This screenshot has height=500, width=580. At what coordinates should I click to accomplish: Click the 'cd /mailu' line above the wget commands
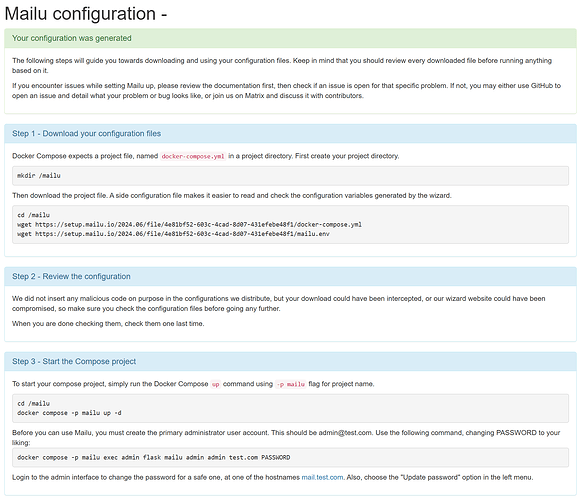coord(33,215)
